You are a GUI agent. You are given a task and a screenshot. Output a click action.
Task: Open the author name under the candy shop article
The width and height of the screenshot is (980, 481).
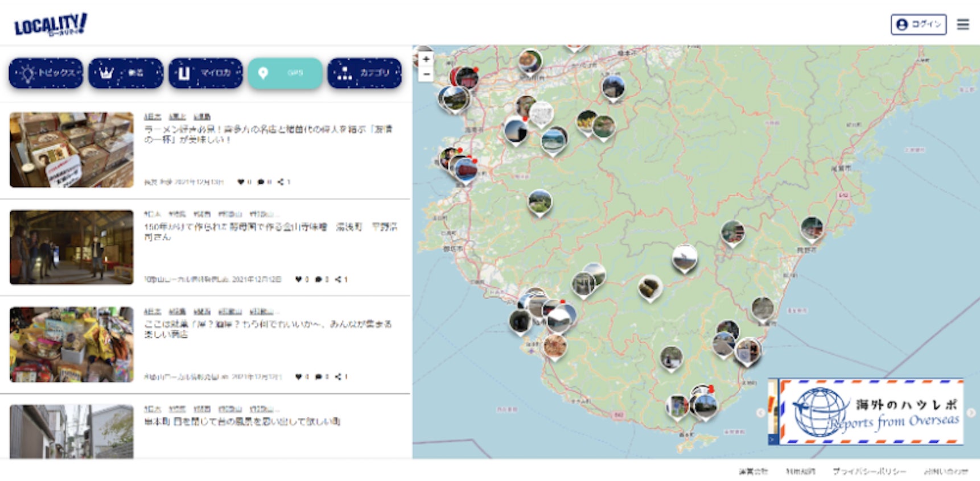186,376
